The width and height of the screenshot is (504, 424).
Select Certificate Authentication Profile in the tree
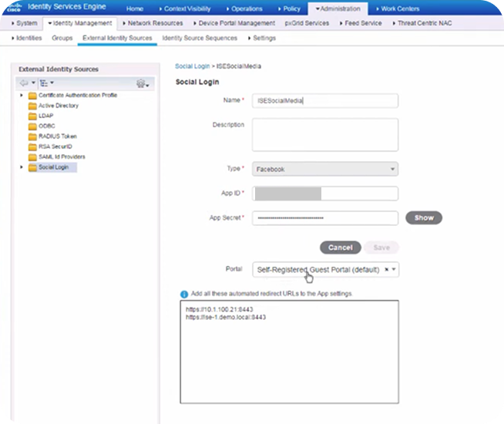coord(78,95)
